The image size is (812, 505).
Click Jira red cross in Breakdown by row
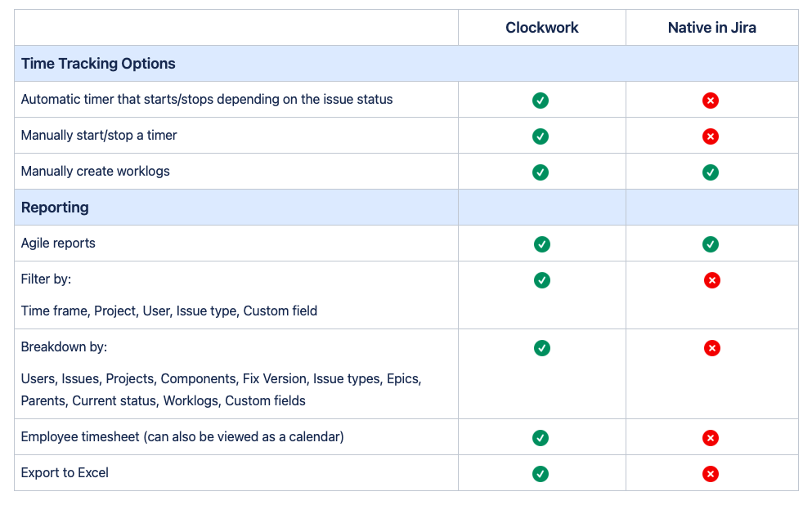pyautogui.click(x=711, y=348)
